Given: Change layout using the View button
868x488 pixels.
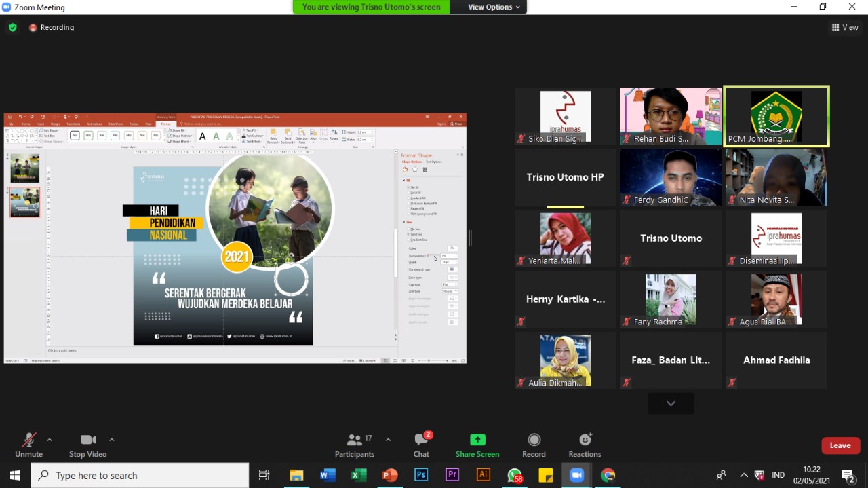Looking at the screenshot, I should click(845, 28).
